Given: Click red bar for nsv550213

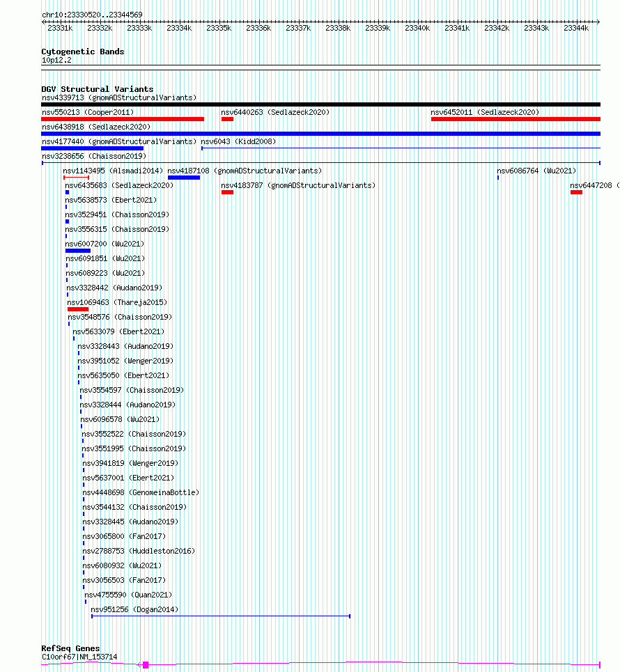Looking at the screenshot, I should 123,118.
